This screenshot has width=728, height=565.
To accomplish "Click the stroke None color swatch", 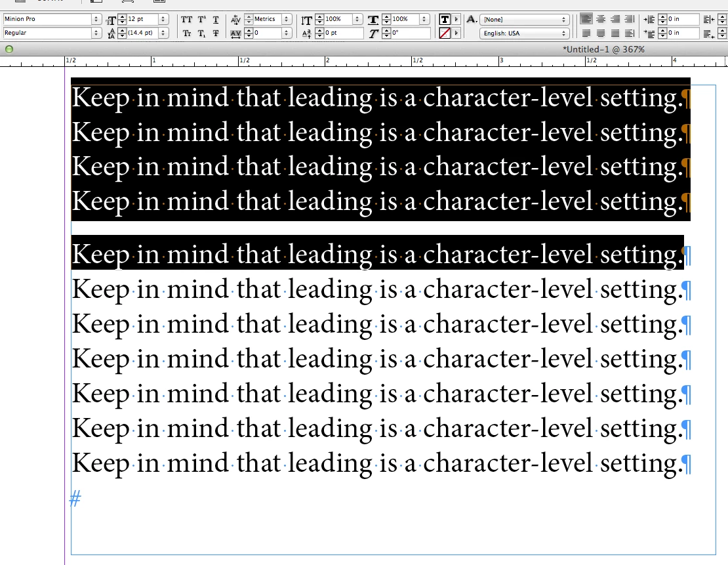I will (x=445, y=33).
